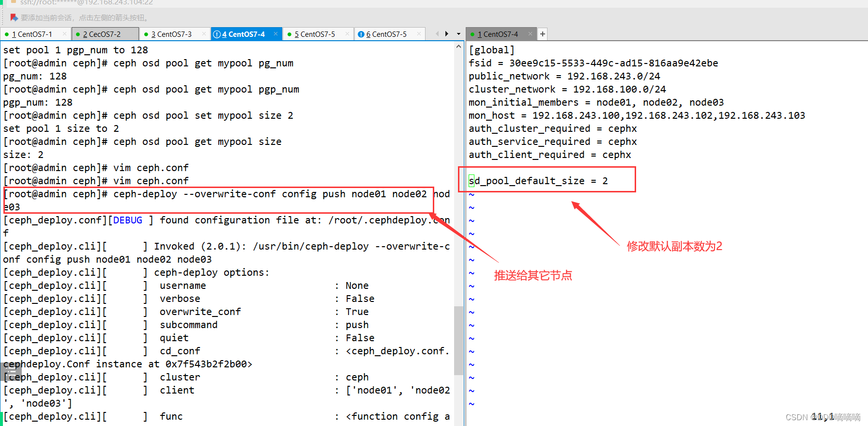Click the 'auth_service_required = cephx' line

(x=552, y=142)
